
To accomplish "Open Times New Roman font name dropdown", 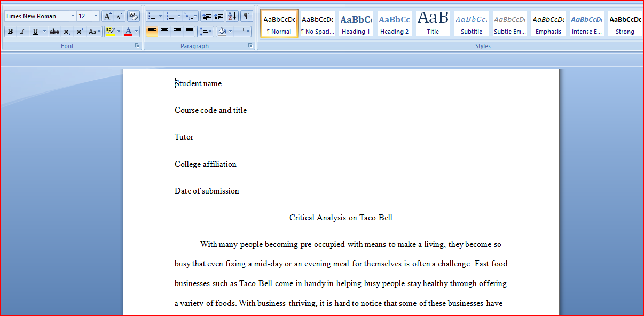I will pyautogui.click(x=73, y=16).
